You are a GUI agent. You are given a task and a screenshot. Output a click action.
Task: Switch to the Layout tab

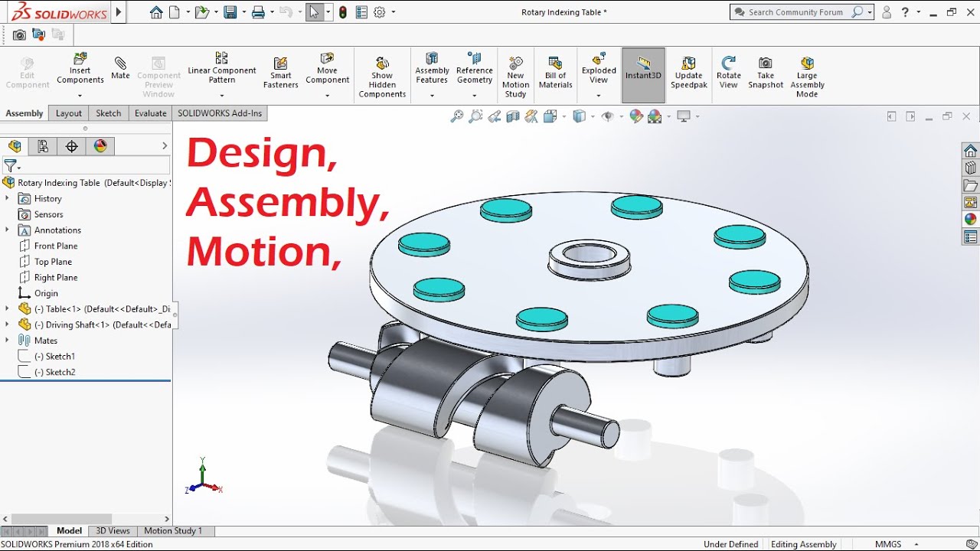pos(69,113)
